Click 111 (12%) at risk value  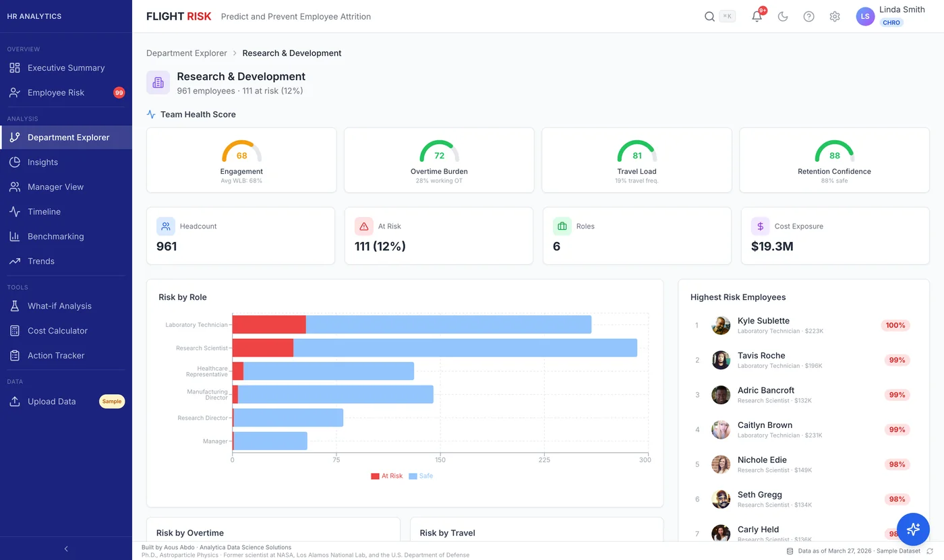pos(380,247)
